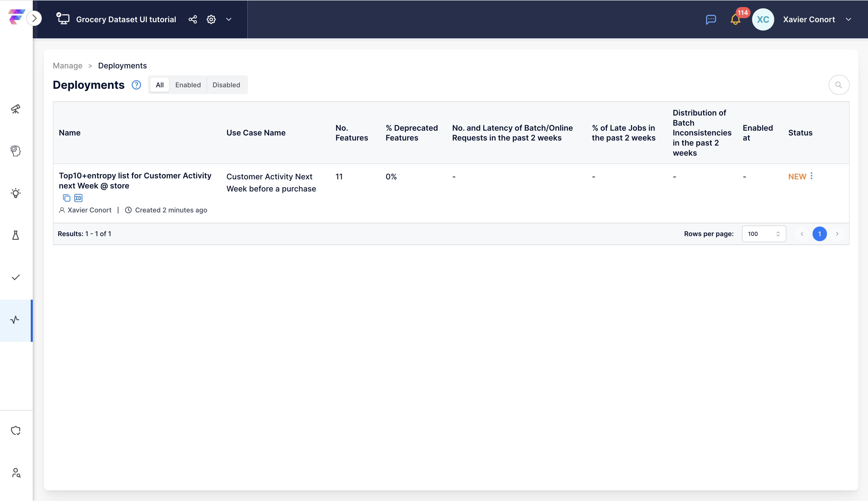Expand the sidebar with the chevron button

click(34, 18)
